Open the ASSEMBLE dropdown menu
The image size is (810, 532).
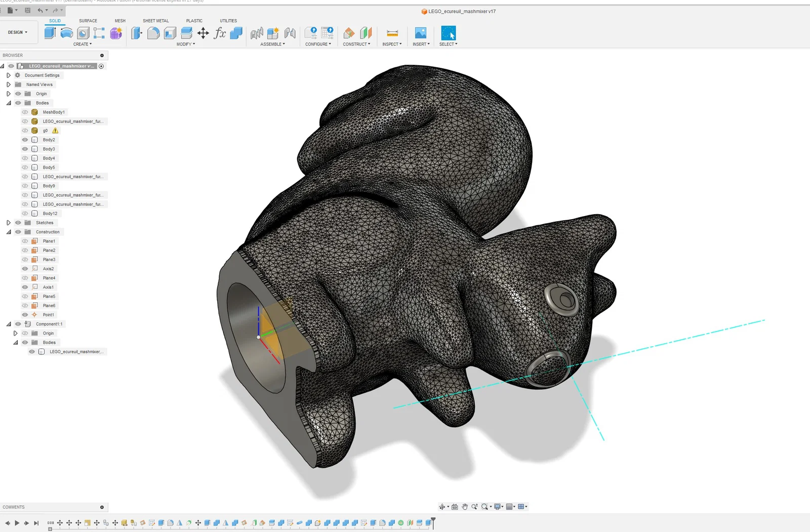click(273, 44)
